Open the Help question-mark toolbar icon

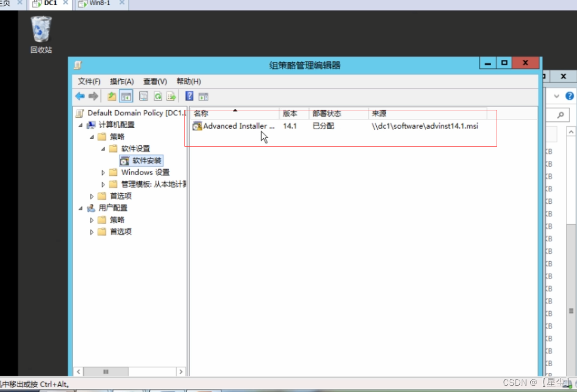point(189,97)
